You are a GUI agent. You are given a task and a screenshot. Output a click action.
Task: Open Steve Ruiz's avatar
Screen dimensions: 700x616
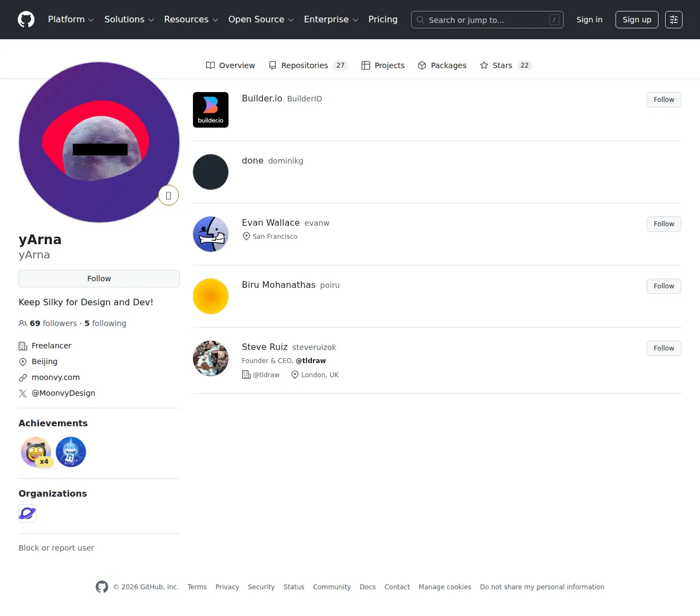click(x=210, y=358)
